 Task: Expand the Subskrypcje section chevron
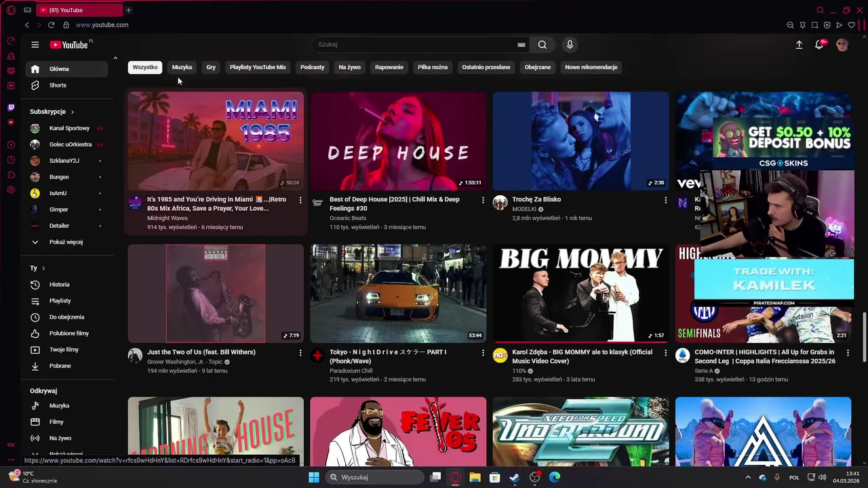(x=72, y=112)
